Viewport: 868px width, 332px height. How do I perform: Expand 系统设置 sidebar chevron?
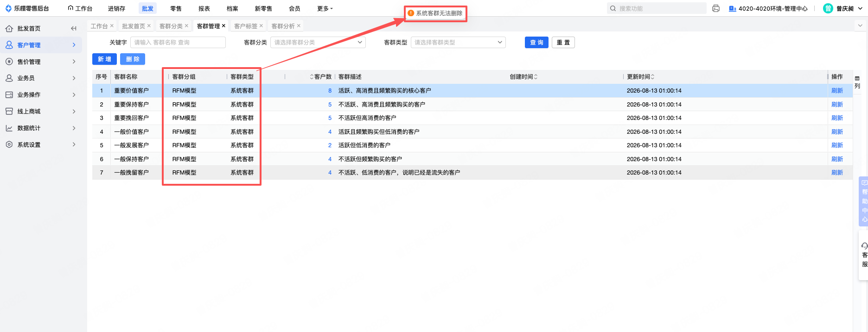click(x=74, y=144)
